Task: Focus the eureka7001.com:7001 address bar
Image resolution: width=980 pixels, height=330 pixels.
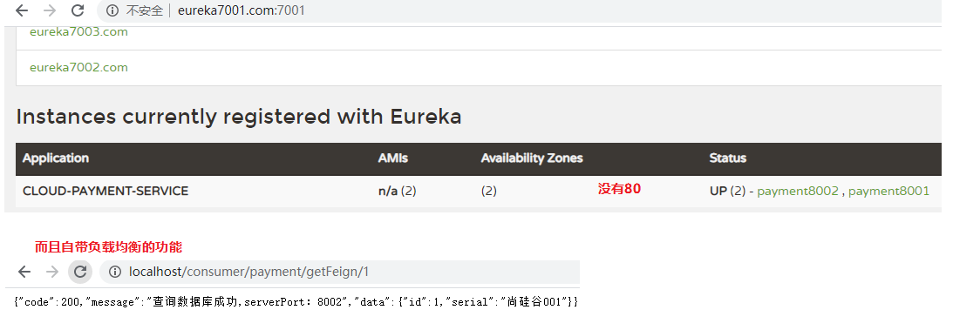Action: point(520,10)
